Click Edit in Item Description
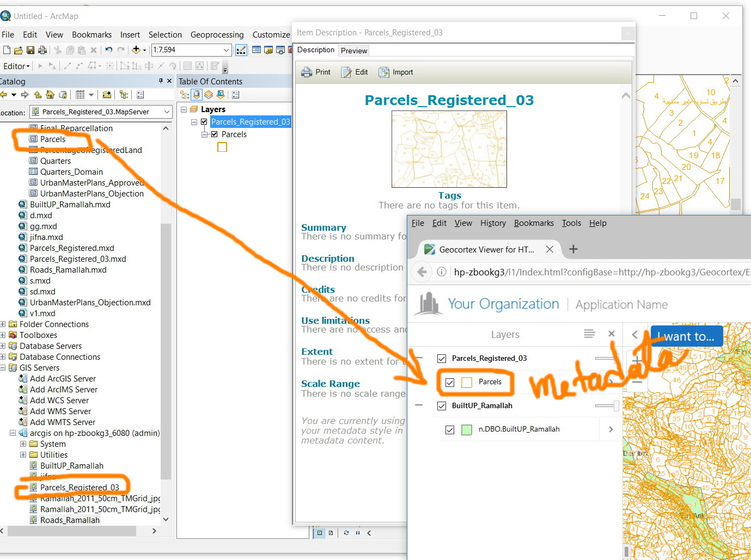This screenshot has width=751, height=560. click(x=355, y=72)
